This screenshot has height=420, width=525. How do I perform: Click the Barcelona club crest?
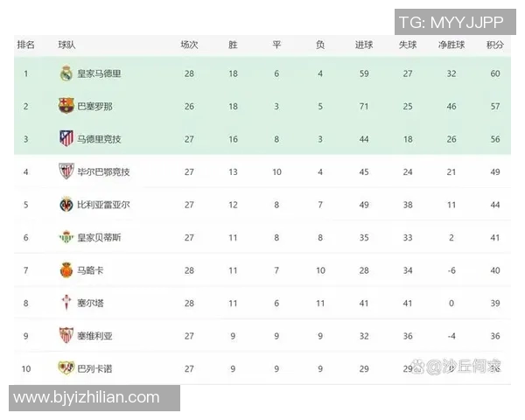66,106
